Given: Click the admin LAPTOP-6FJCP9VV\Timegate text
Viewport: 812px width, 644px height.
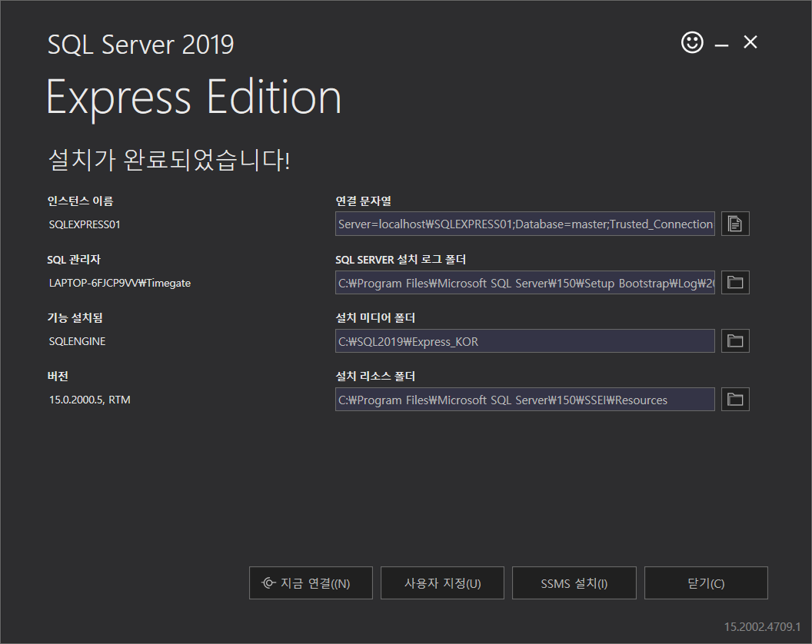Looking at the screenshot, I should point(120,283).
